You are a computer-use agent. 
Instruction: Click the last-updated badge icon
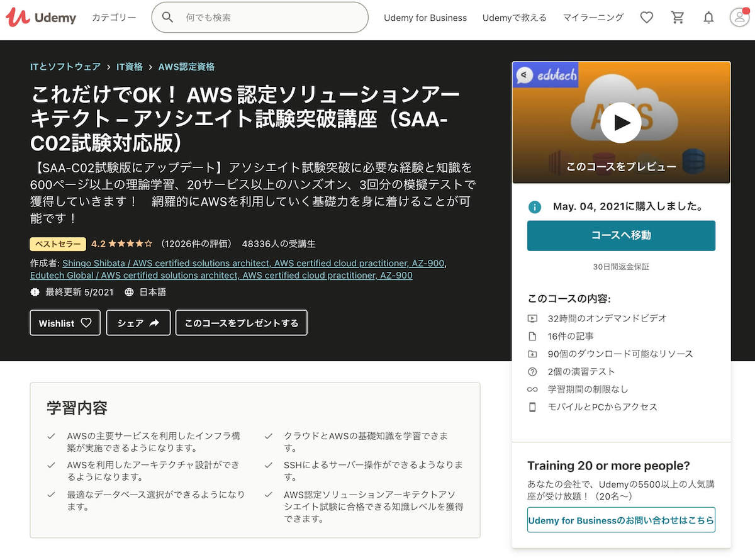point(35,292)
